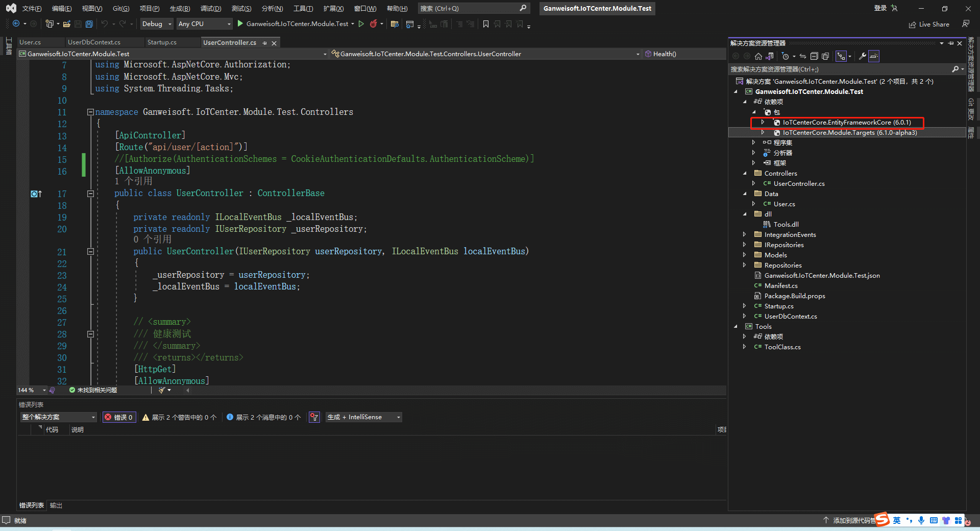980x531 pixels.
Task: Toggle the 错误 0 errors filter
Action: point(119,417)
